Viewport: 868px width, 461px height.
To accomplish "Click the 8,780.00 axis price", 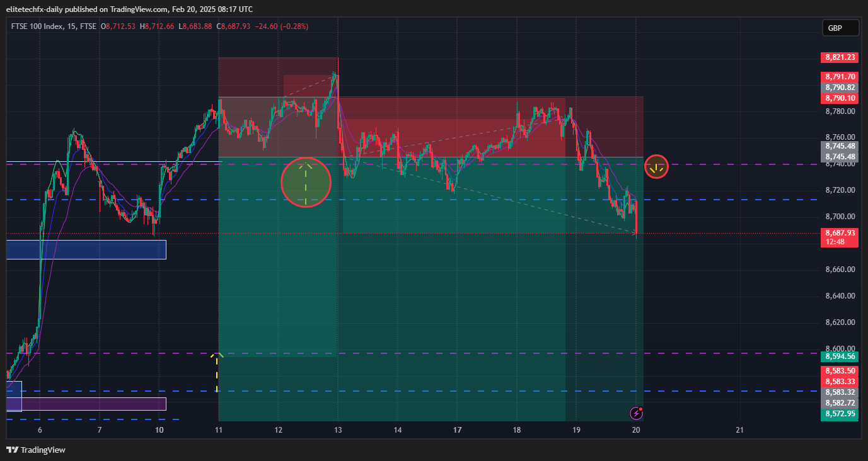I will pos(840,111).
